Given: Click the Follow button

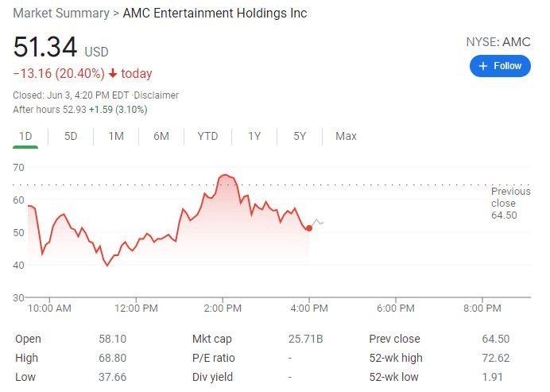Looking at the screenshot, I should (x=500, y=66).
